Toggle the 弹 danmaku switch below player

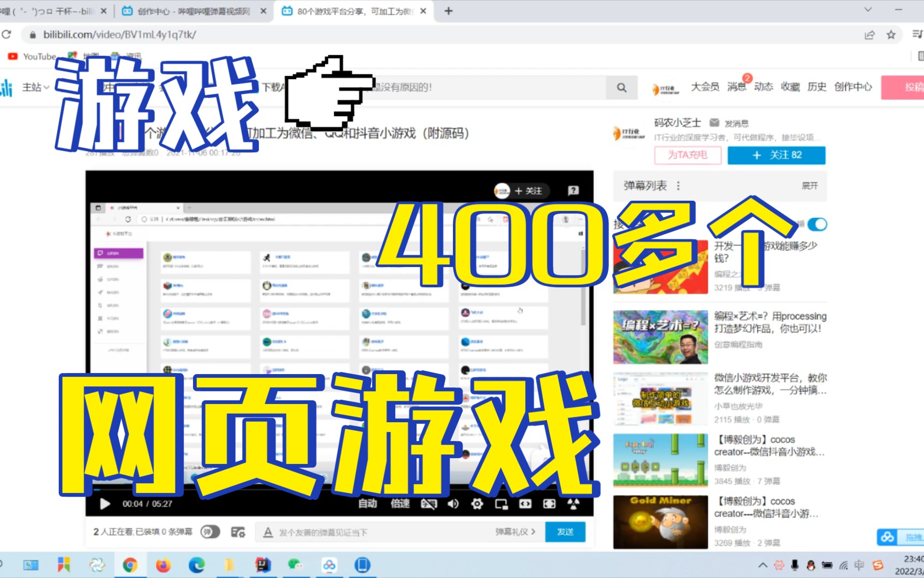(211, 532)
